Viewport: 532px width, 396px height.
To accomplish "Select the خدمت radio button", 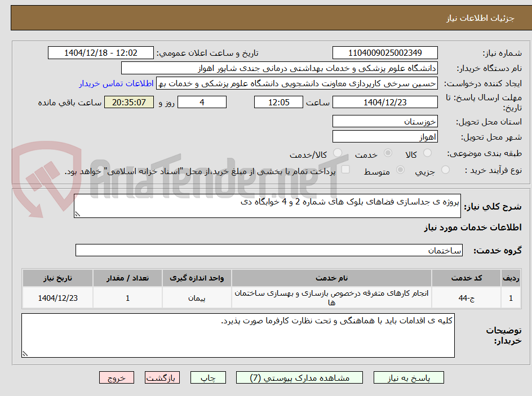I will coord(388,153).
